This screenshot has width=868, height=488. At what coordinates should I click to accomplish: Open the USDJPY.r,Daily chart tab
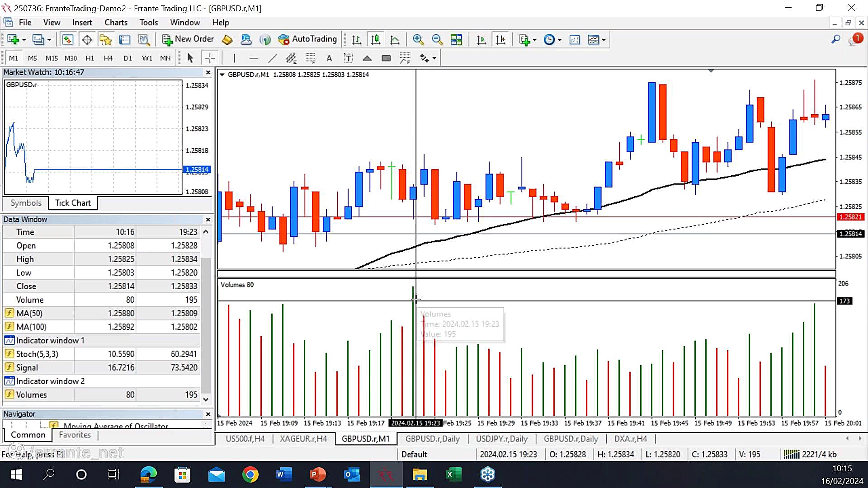coord(502,439)
